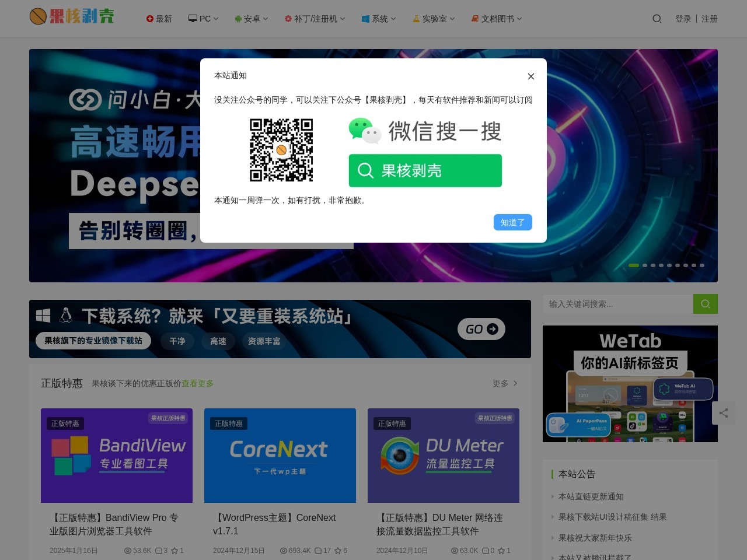Click 正版特惠 tag on CoreNext card
Viewport: 747px width, 560px height.
[229, 423]
